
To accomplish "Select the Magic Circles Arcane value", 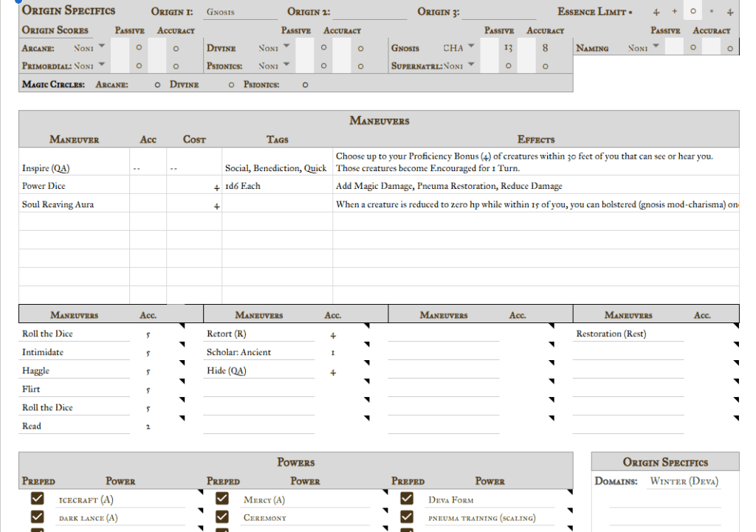I will [157, 85].
